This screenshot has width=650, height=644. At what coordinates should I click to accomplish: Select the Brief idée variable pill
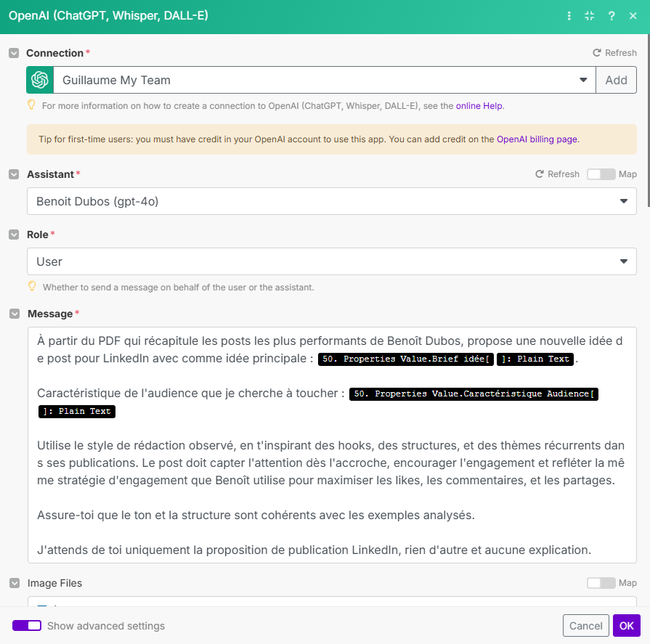coord(406,359)
